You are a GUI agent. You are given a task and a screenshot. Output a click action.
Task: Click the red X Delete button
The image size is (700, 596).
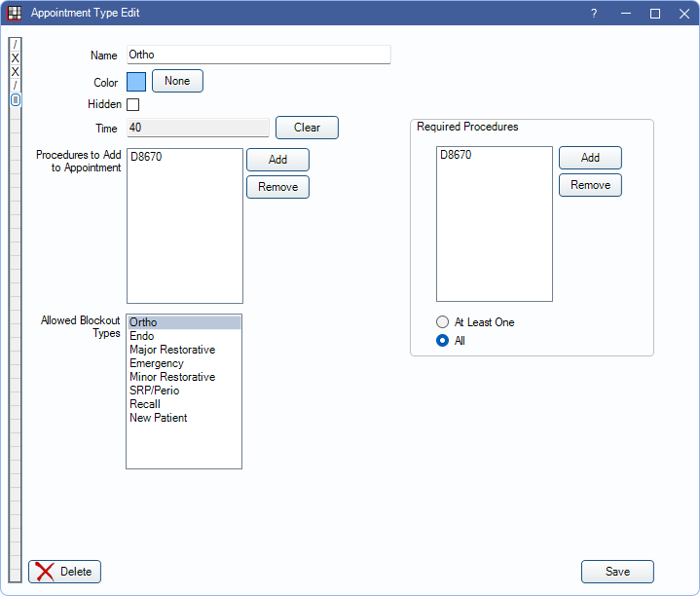coord(64,572)
